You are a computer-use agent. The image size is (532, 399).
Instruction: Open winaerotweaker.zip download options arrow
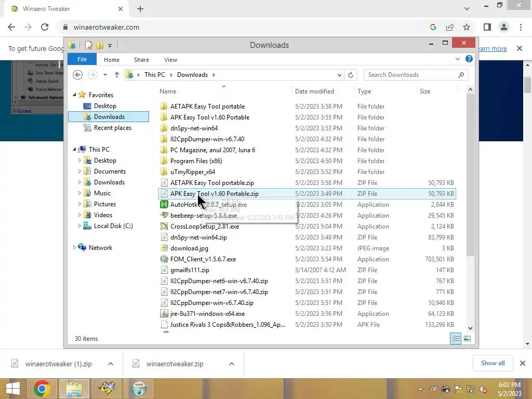pyautogui.click(x=232, y=364)
